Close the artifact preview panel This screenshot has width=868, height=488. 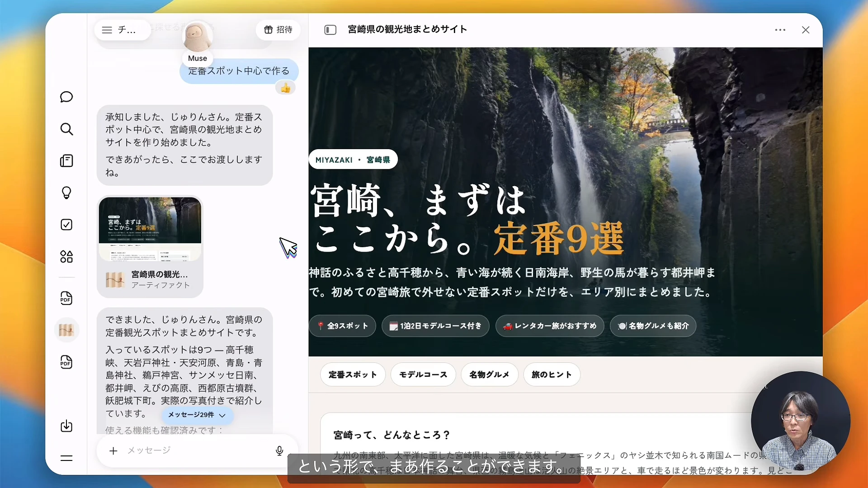[x=806, y=30]
